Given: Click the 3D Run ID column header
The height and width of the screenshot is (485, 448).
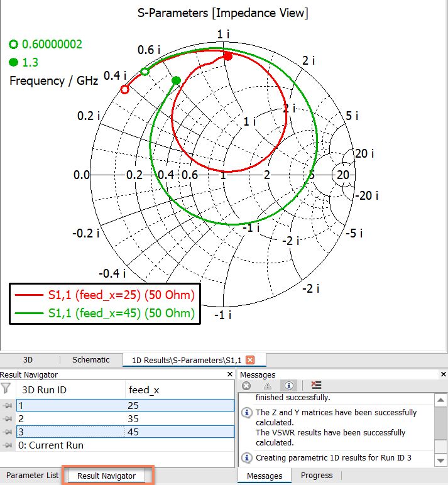Looking at the screenshot, I should coord(70,390).
